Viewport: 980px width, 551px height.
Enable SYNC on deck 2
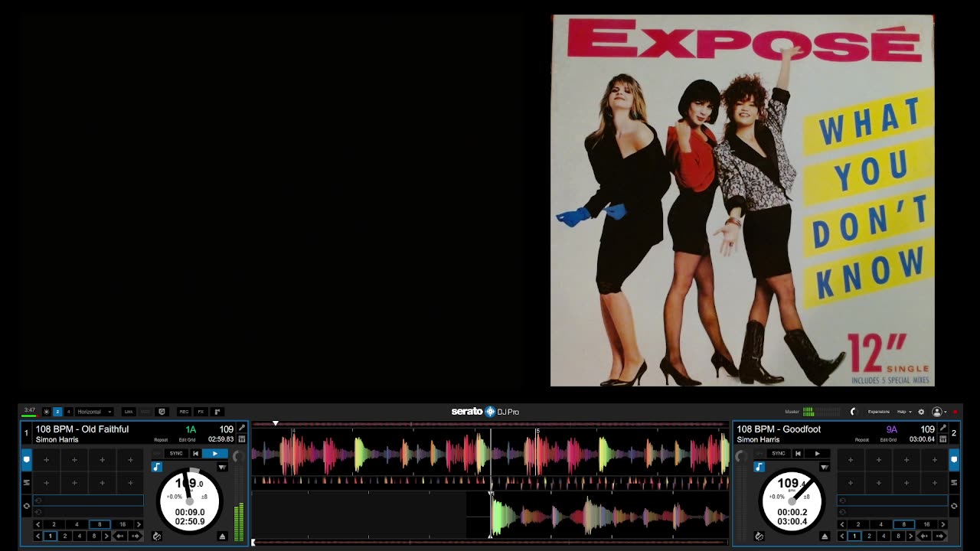pyautogui.click(x=779, y=454)
